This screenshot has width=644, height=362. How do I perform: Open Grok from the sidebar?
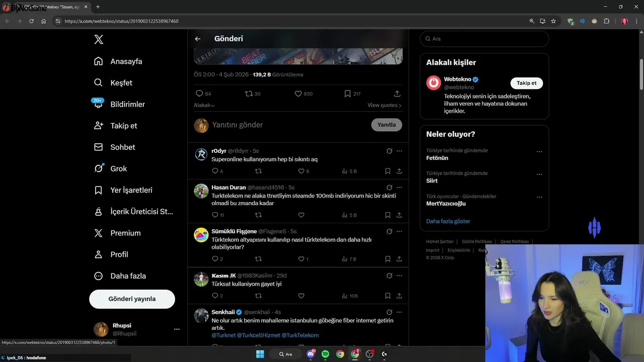[110, 168]
